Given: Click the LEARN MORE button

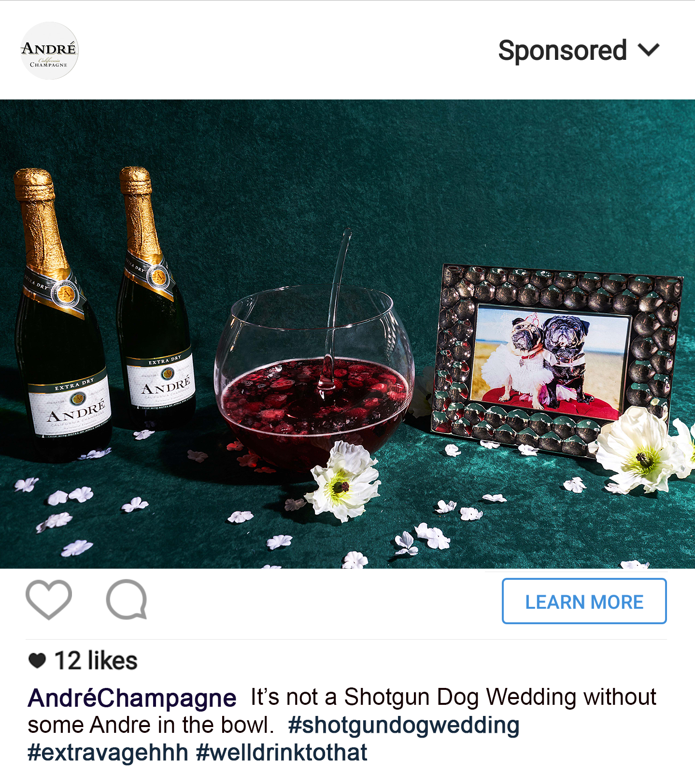Looking at the screenshot, I should [584, 601].
